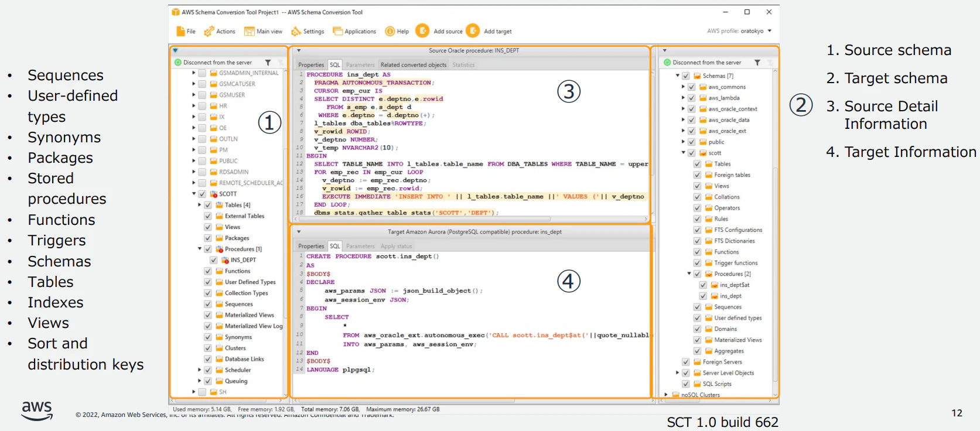Click the Add target icon
Viewport: 980px width, 431px height.
click(x=473, y=30)
